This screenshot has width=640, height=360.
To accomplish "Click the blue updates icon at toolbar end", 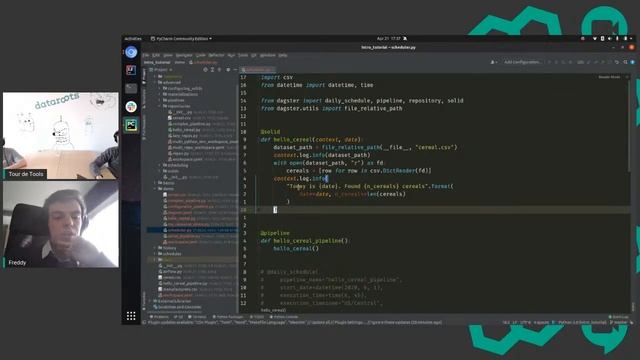I will click(632, 62).
